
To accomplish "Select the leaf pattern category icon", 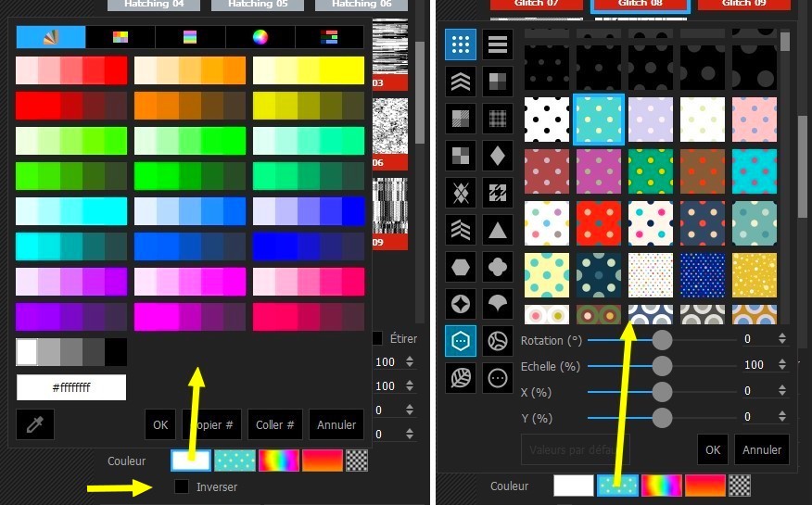I will [x=461, y=378].
